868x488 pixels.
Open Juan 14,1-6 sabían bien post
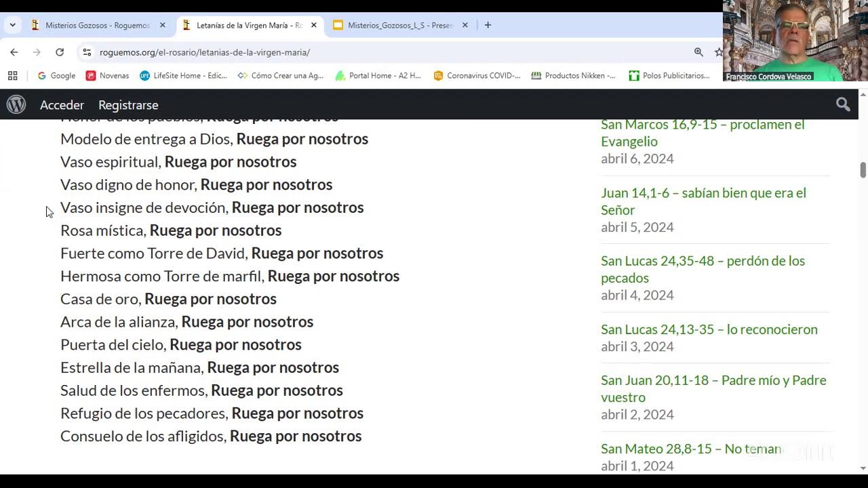[x=703, y=201]
